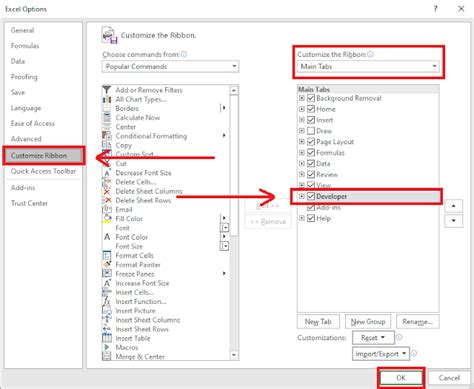Open the Proofing options category

tap(24, 77)
